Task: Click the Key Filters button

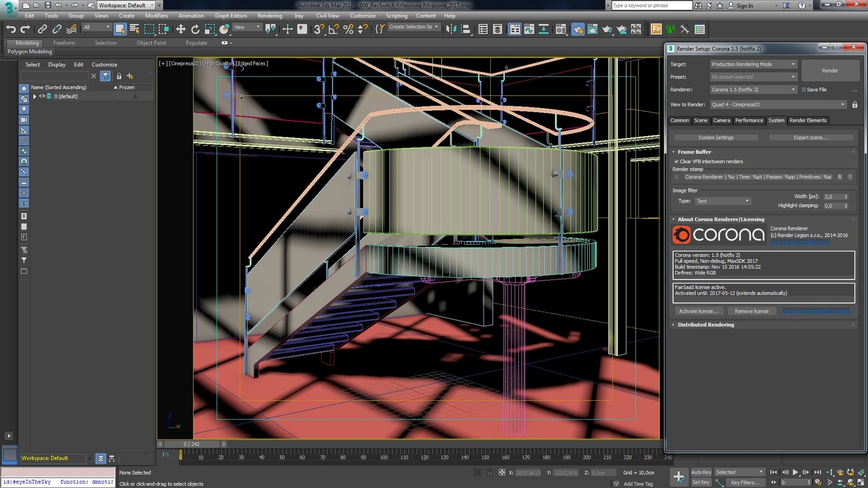Action: (x=745, y=483)
